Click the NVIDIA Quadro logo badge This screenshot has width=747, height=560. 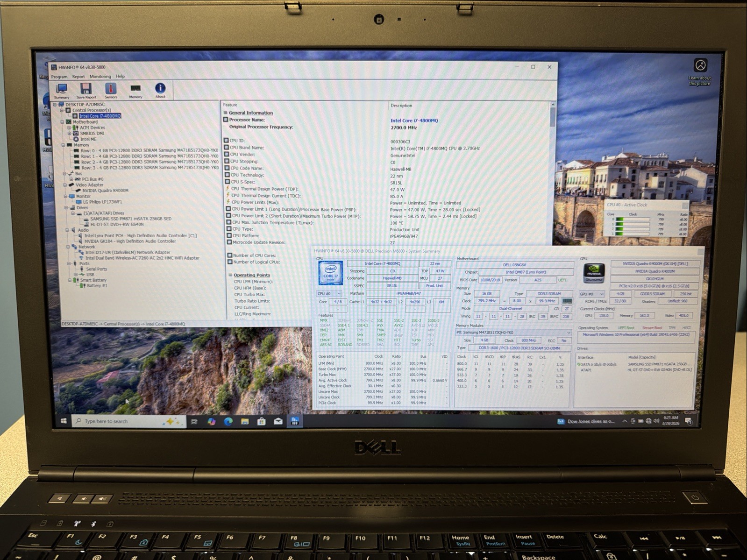pos(594,273)
